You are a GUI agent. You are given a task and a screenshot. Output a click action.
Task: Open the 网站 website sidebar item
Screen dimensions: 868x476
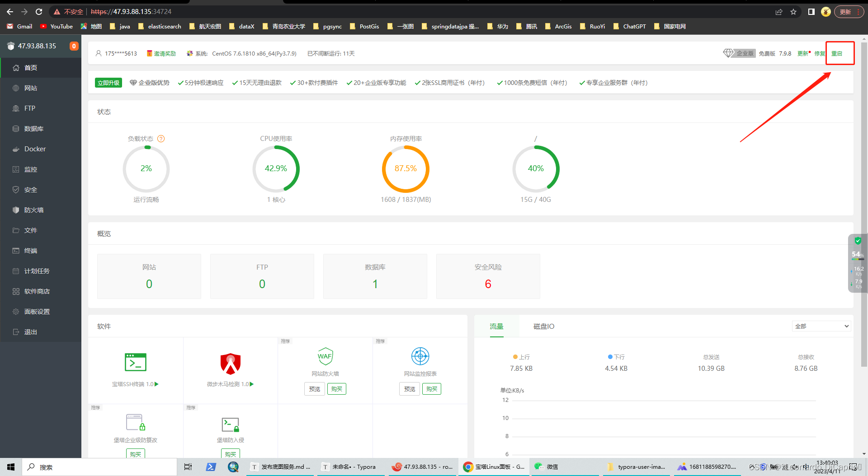41,88
